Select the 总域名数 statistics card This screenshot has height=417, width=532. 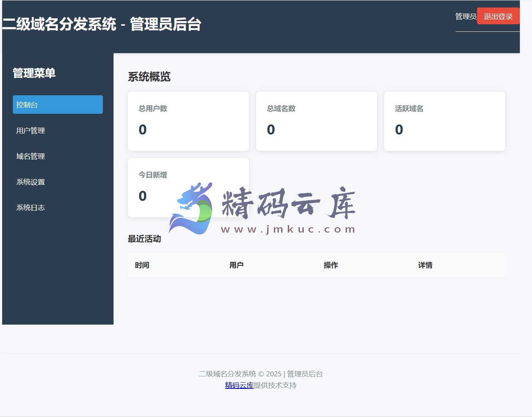316,121
